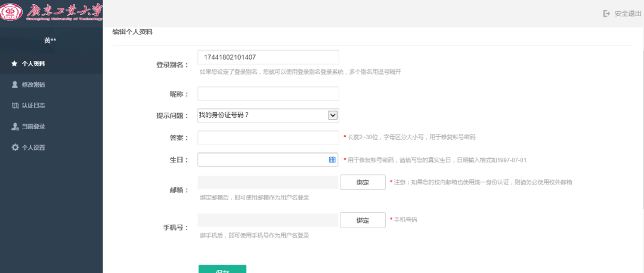Click the birthday format note 1997-07-01

[437, 159]
